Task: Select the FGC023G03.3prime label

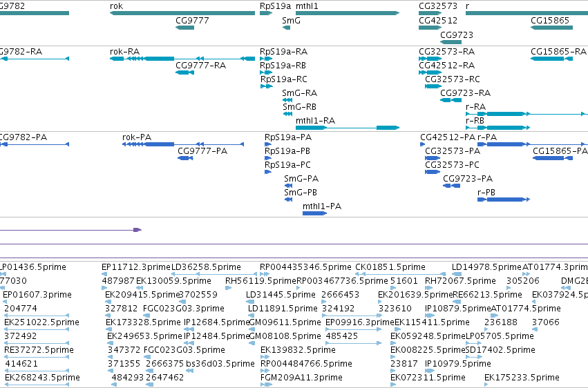Action: [x=183, y=309]
